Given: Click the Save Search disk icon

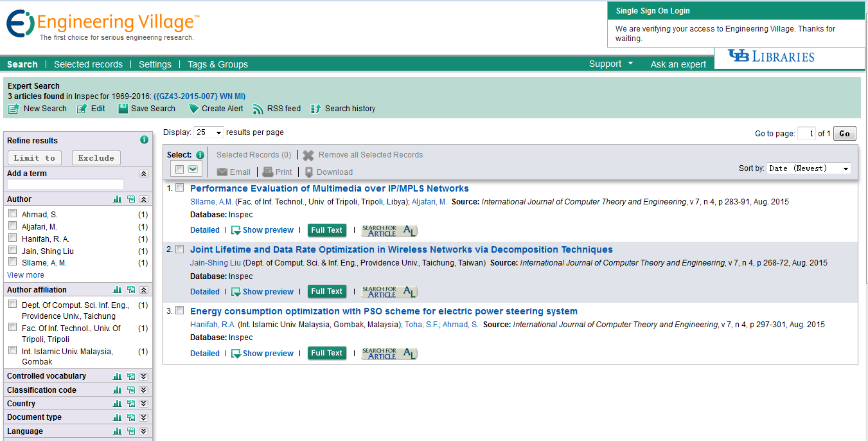Looking at the screenshot, I should click(x=123, y=109).
